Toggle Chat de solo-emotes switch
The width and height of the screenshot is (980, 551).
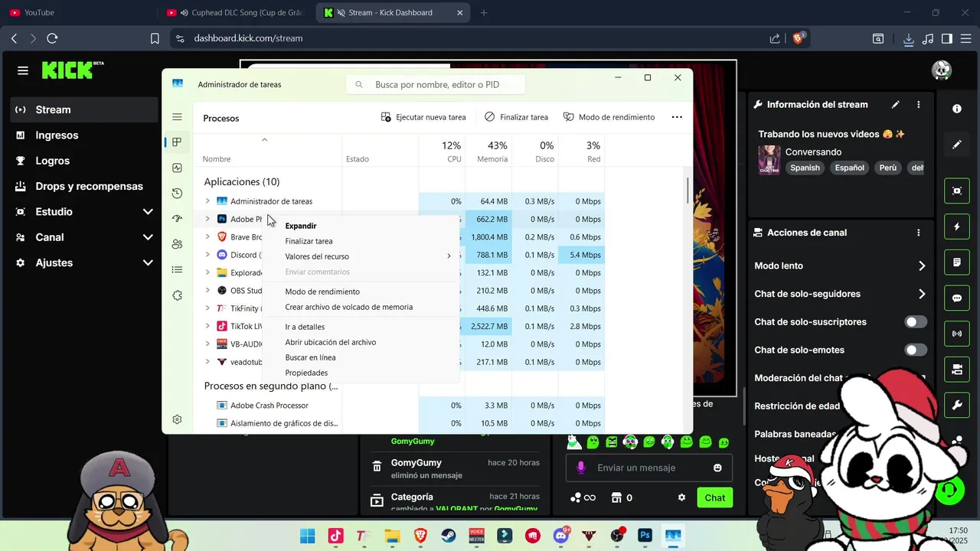point(916,350)
